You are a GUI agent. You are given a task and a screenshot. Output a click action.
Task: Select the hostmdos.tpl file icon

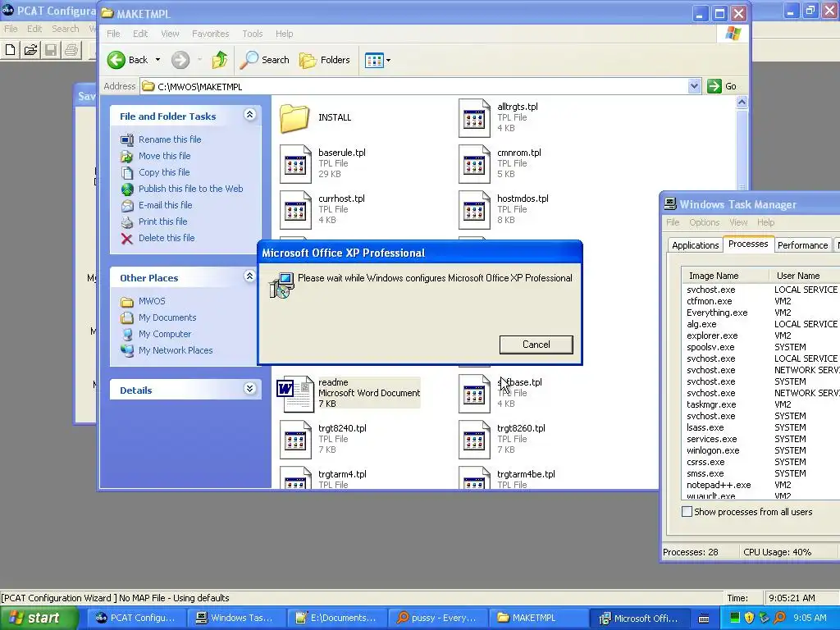474,210
